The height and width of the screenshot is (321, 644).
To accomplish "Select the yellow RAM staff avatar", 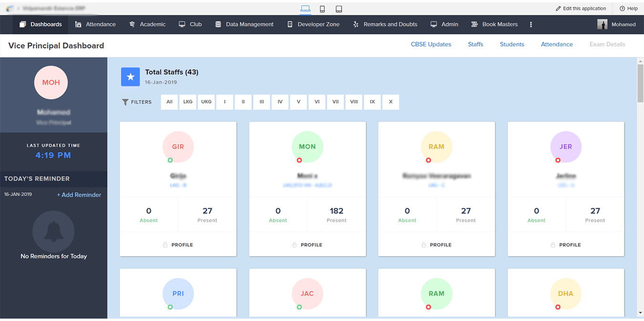I will [436, 147].
